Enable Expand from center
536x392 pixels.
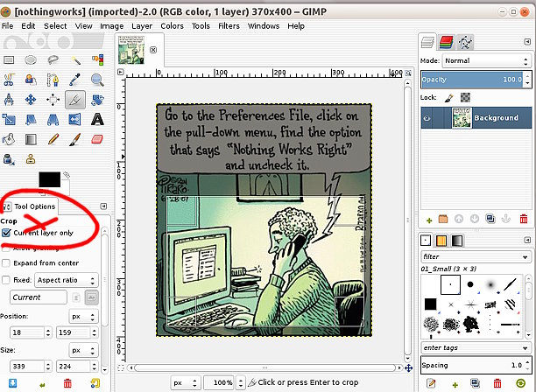(x=6, y=262)
